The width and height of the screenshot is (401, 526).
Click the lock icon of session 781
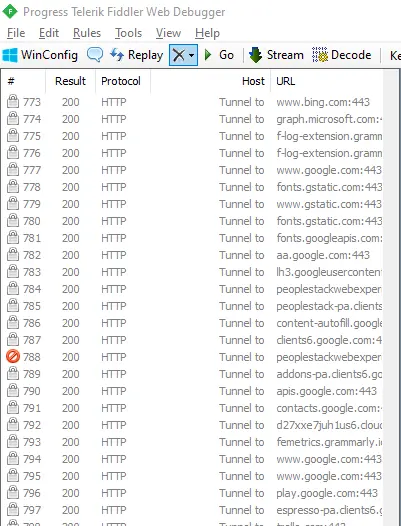pos(13,237)
